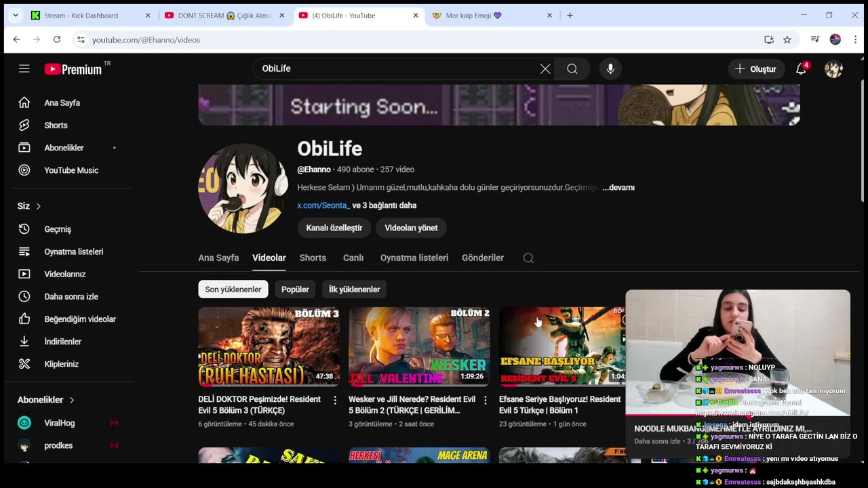Select the Videolar channel tab
The image size is (868, 488).
coord(269,258)
